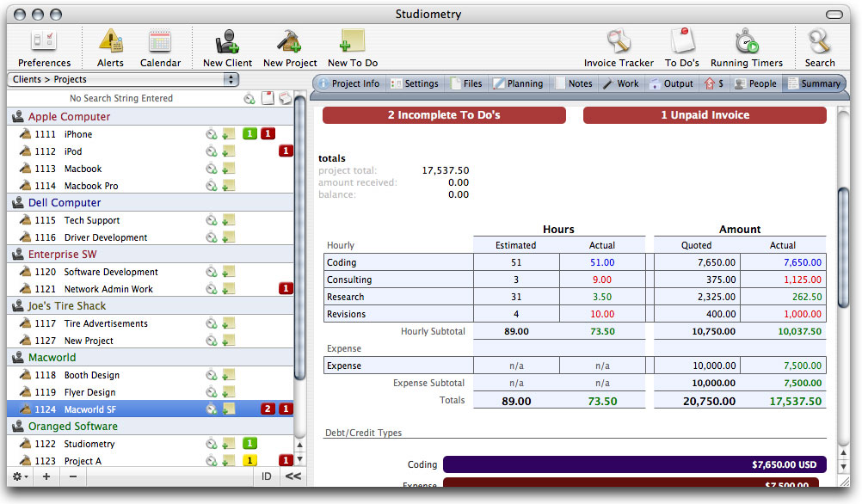
Task: Switch to the Work tab
Action: coord(621,83)
